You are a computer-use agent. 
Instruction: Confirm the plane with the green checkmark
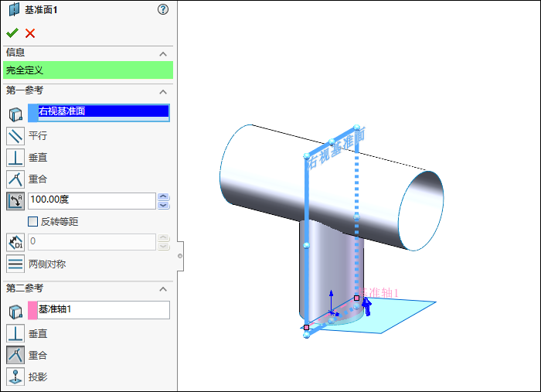(12, 33)
